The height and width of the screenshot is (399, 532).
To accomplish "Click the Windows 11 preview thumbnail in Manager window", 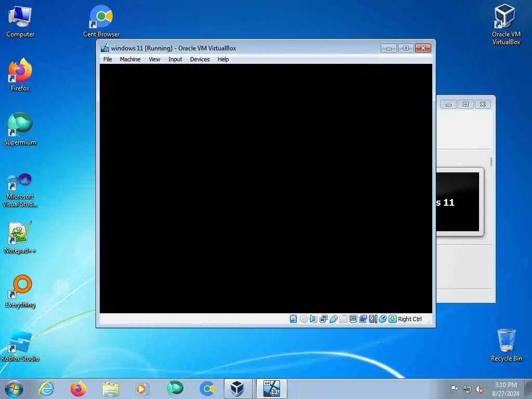I will click(x=458, y=202).
